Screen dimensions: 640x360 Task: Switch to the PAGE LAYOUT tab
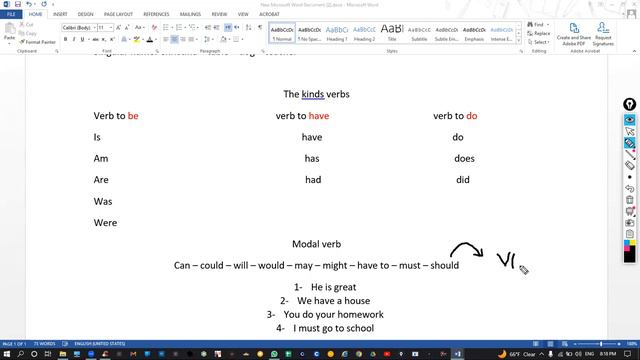click(x=118, y=14)
